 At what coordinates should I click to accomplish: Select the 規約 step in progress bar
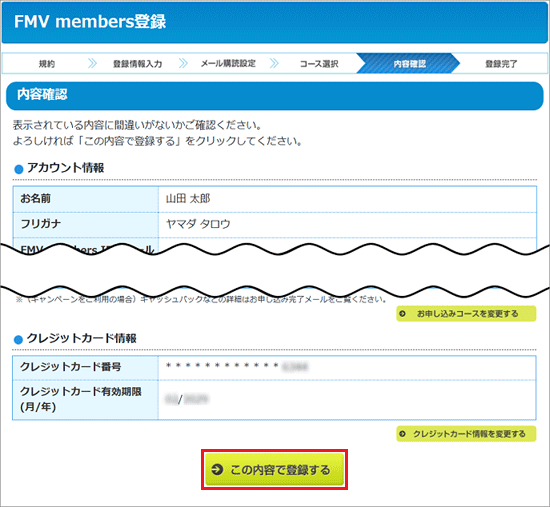tap(47, 64)
